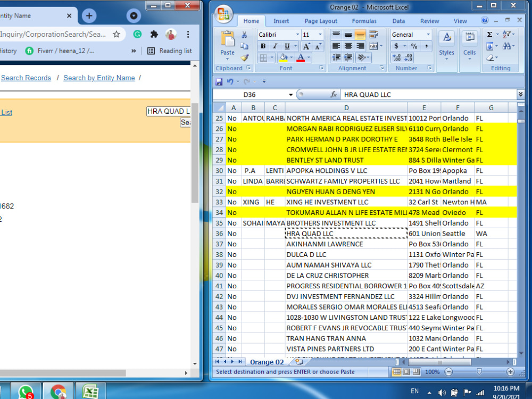Switch to the View ribbon tab
Screen dimensions: 532x399
[x=460, y=21]
